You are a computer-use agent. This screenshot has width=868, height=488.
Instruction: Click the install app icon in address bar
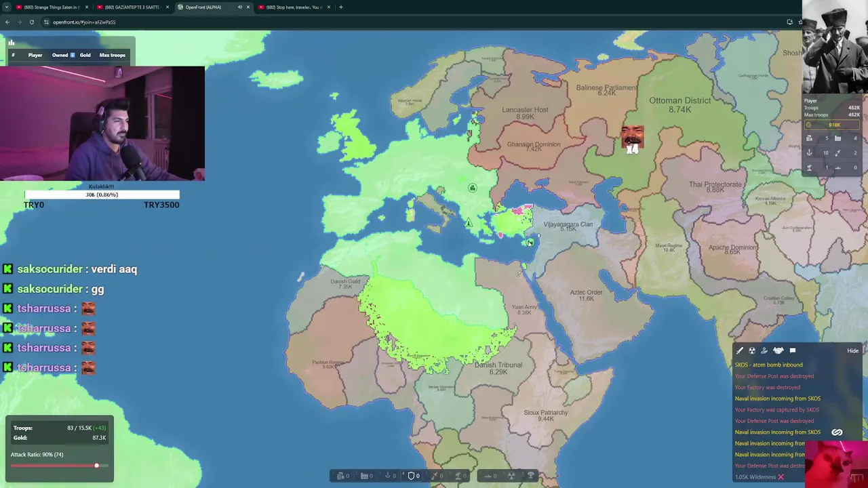pos(789,22)
